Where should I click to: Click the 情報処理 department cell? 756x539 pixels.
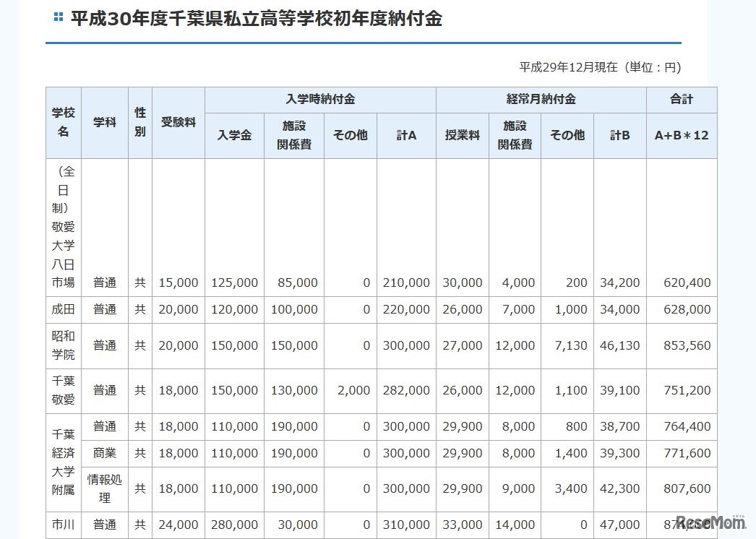pyautogui.click(x=105, y=489)
